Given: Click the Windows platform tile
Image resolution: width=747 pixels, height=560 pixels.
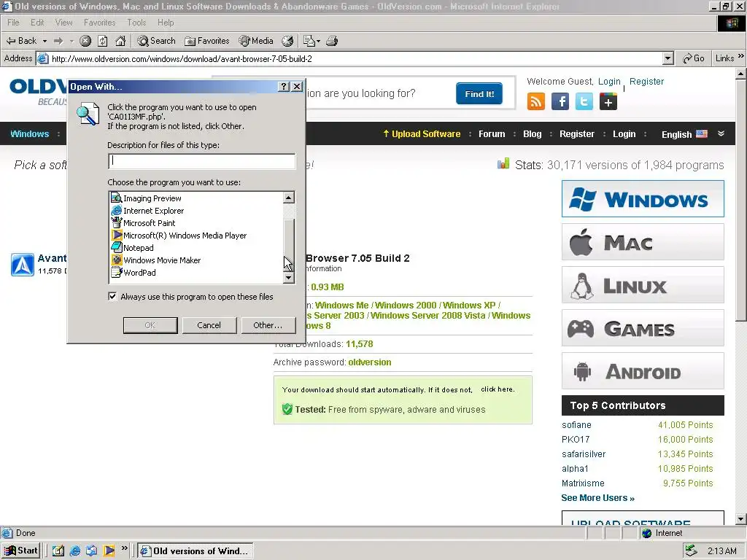Looking at the screenshot, I should 643,198.
